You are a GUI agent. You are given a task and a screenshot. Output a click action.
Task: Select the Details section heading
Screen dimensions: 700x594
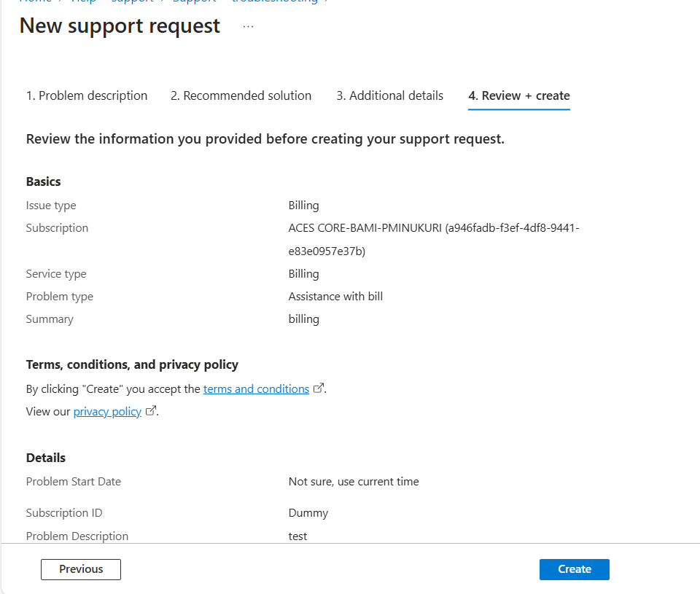tap(45, 458)
